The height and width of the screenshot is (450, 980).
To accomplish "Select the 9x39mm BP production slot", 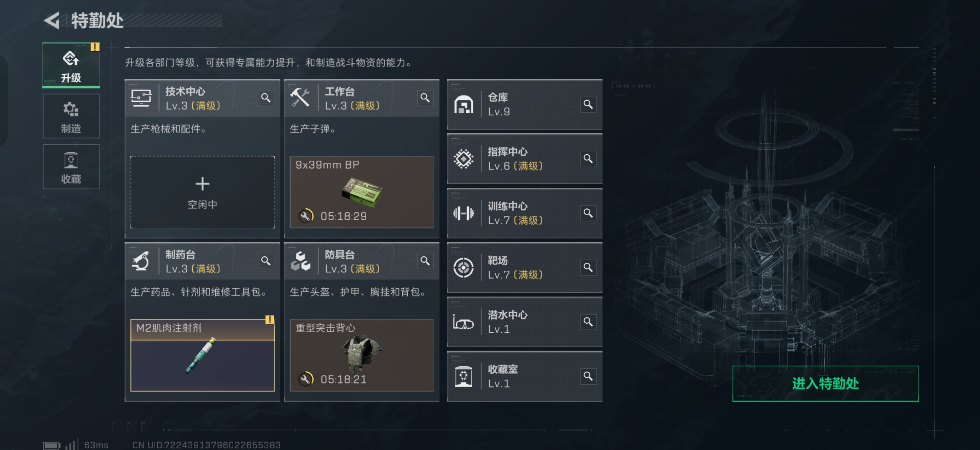I will pyautogui.click(x=362, y=192).
